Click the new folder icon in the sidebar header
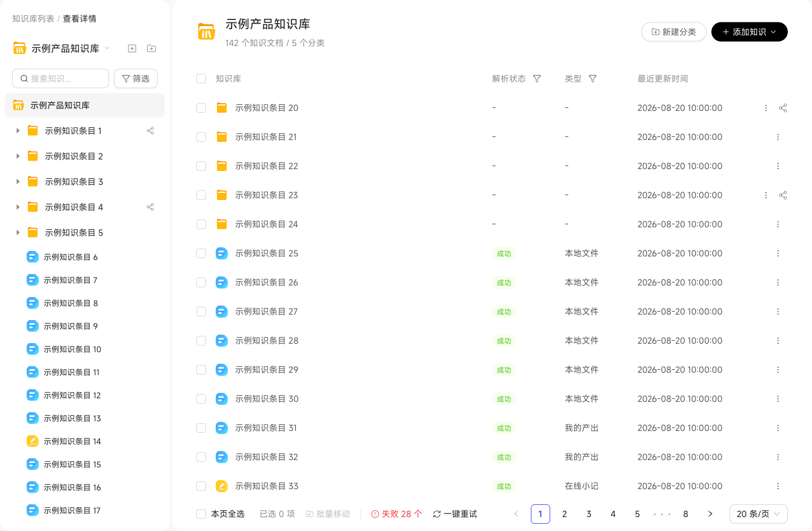The height and width of the screenshot is (531, 812). click(x=151, y=48)
